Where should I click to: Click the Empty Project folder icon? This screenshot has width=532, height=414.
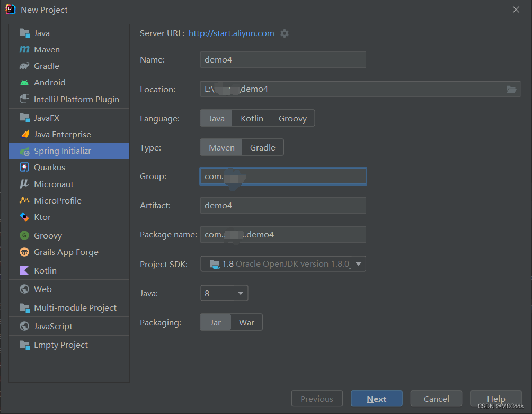click(24, 345)
